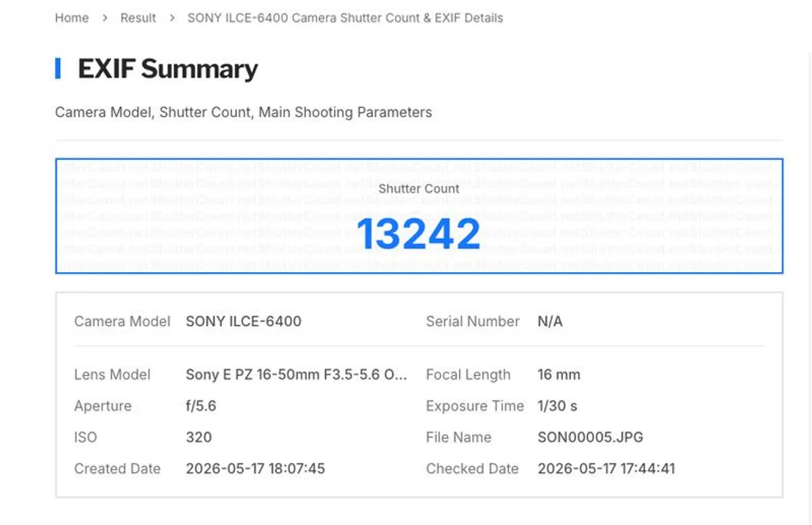Click the Shutter Count label
Image resolution: width=812 pixels, height=525 pixels.
tap(419, 188)
